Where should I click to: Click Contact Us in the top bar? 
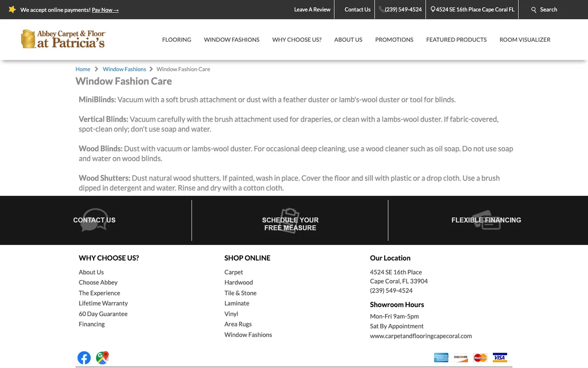357,9
